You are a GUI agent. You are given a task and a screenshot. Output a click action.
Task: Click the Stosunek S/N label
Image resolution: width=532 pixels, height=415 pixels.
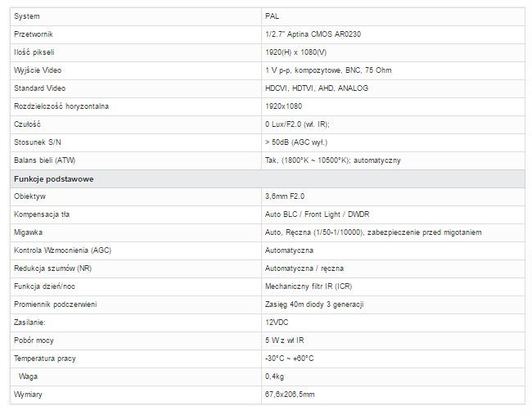pyautogui.click(x=38, y=142)
